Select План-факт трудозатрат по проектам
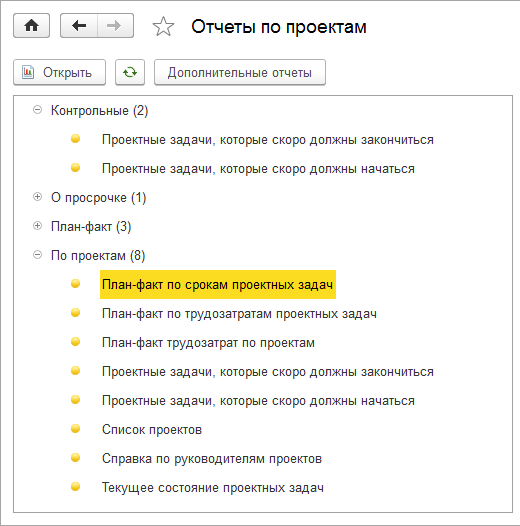520x526 pixels. click(208, 343)
